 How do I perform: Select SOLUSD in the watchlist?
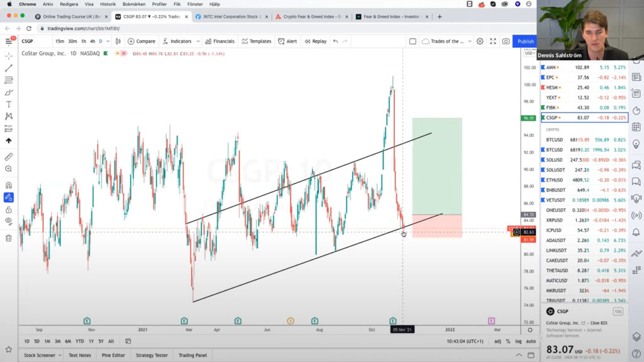tap(584, 160)
